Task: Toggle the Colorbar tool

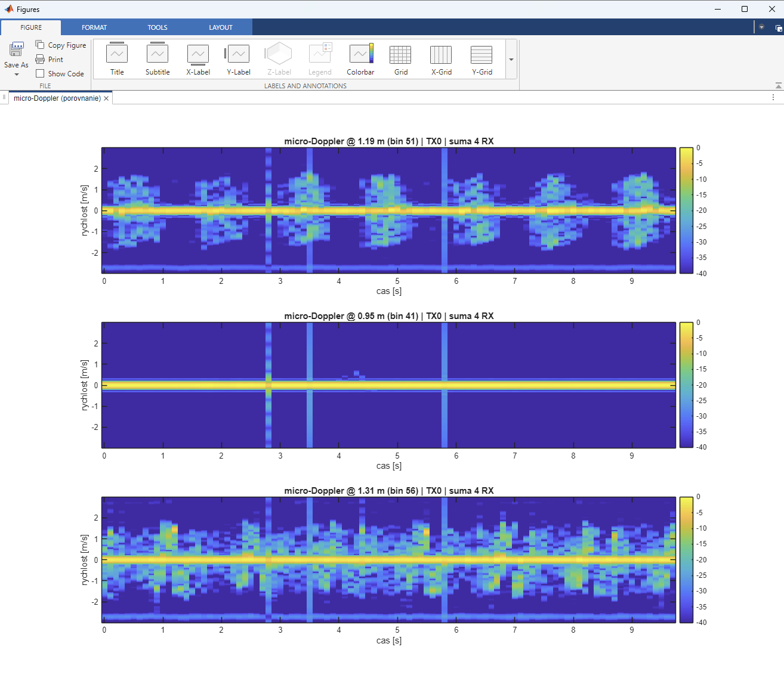Action: coord(360,59)
